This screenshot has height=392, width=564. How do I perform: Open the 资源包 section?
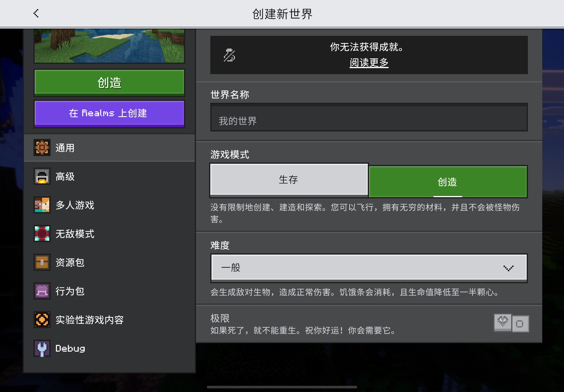pyautogui.click(x=109, y=262)
